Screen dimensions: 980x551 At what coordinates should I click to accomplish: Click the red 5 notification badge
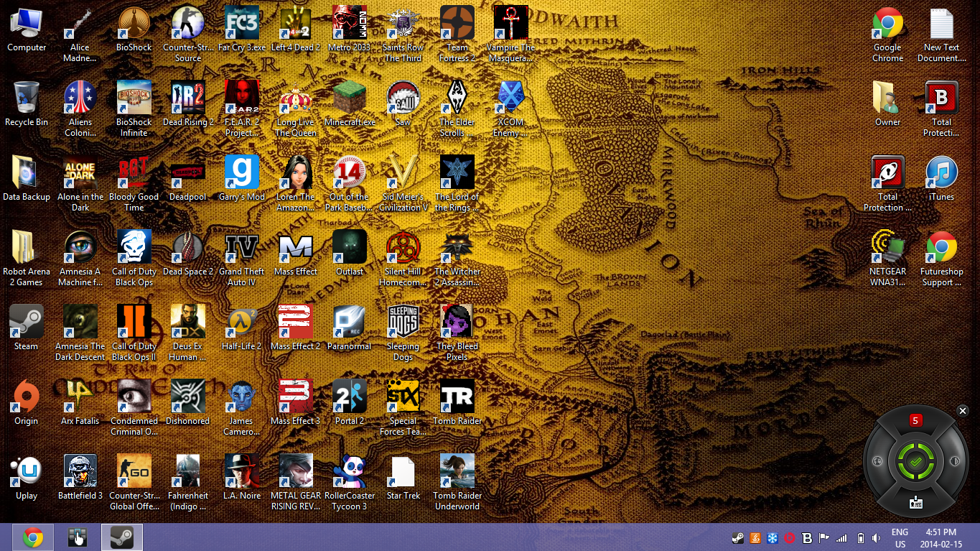(x=915, y=420)
